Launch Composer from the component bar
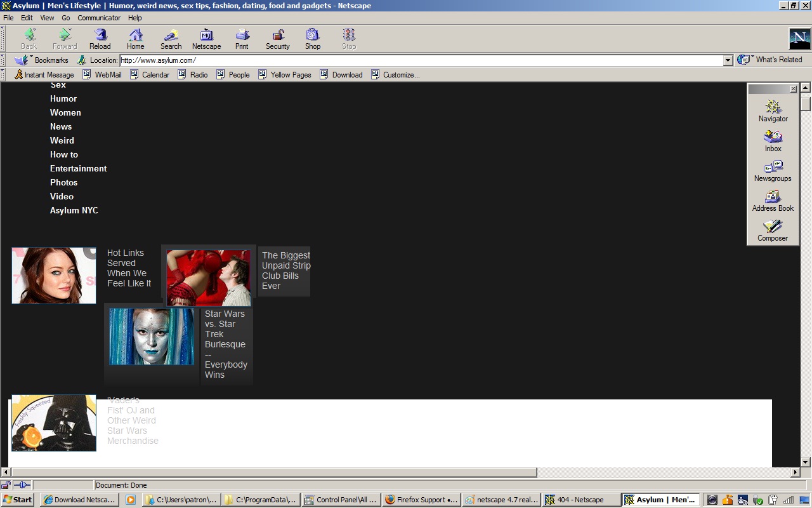Image resolution: width=812 pixels, height=508 pixels. click(773, 231)
